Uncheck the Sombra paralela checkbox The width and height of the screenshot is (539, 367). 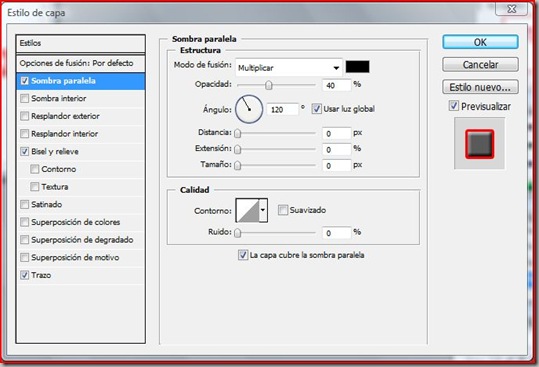click(24, 81)
